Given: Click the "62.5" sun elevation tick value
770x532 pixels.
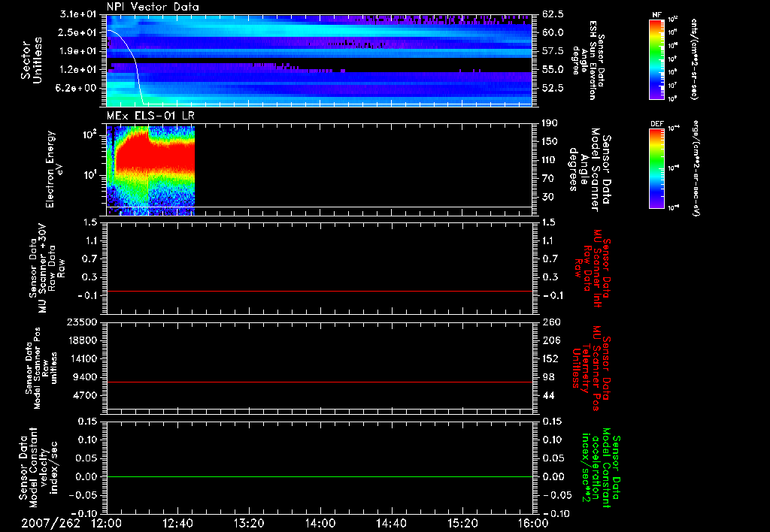Looking at the screenshot, I should [x=553, y=14].
